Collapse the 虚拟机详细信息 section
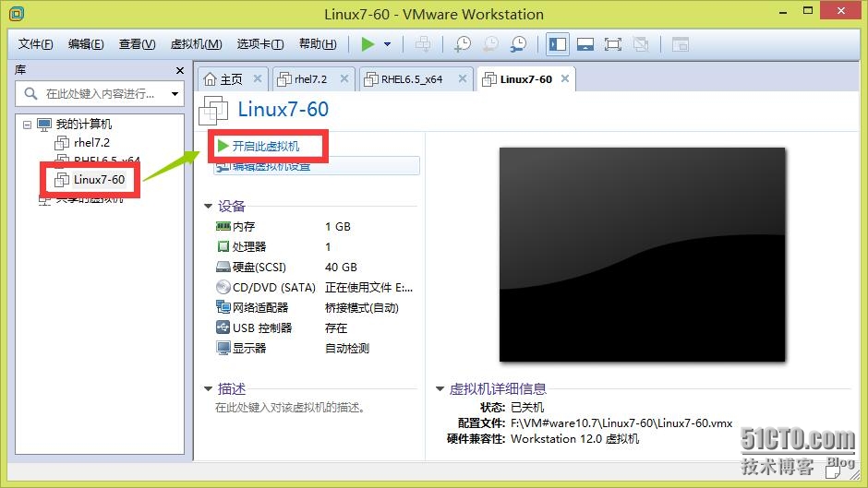This screenshot has width=868, height=488. pos(440,389)
